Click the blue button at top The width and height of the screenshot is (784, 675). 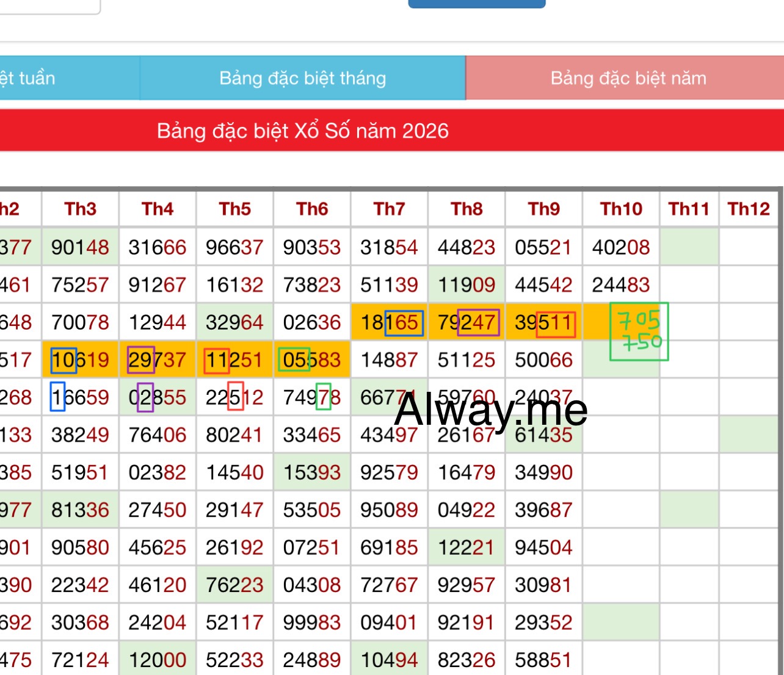pos(477,4)
